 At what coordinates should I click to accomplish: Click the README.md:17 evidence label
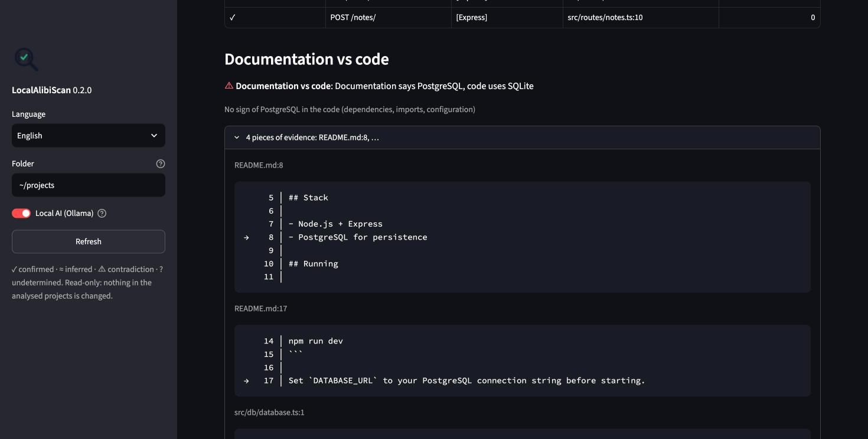click(261, 309)
